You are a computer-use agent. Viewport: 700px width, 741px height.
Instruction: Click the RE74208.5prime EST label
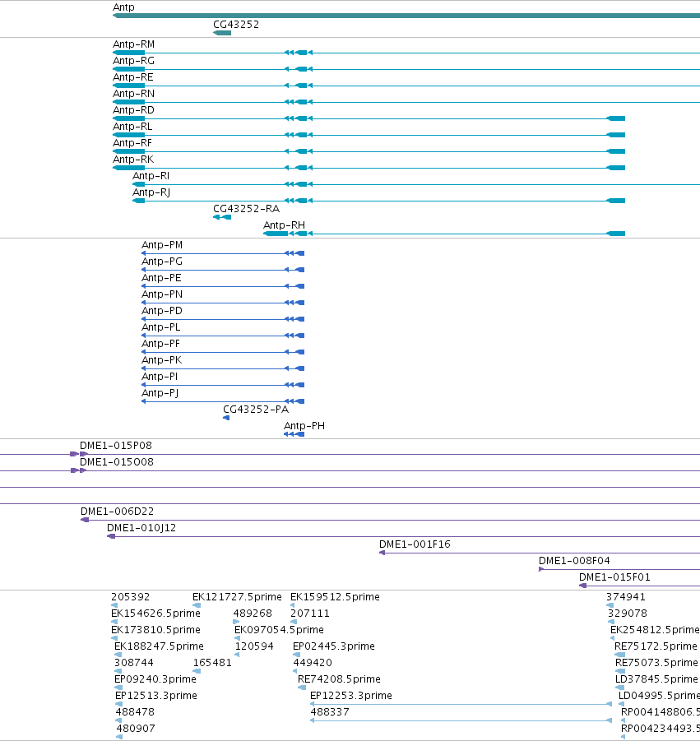pos(340,679)
